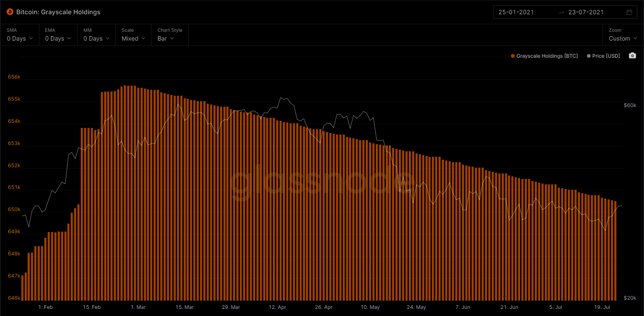Click the 646k y-axis label
Image resolution: width=644 pixels, height=316 pixels.
pyautogui.click(x=14, y=298)
